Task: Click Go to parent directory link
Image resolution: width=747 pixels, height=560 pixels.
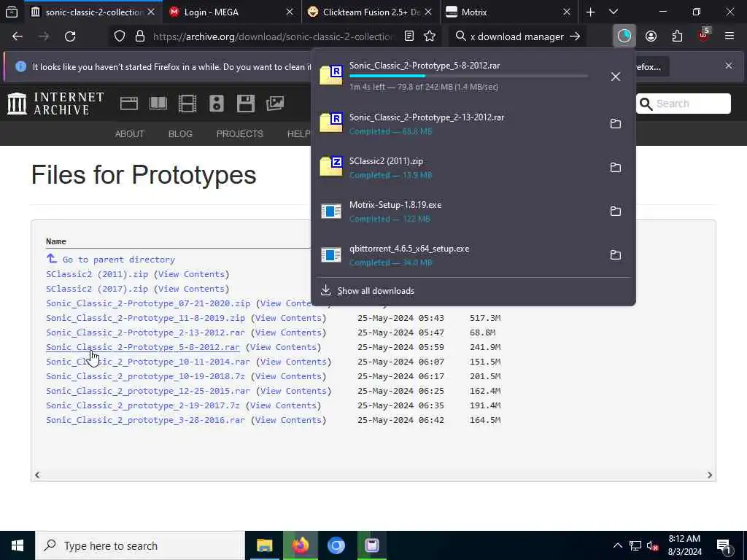Action: click(119, 260)
